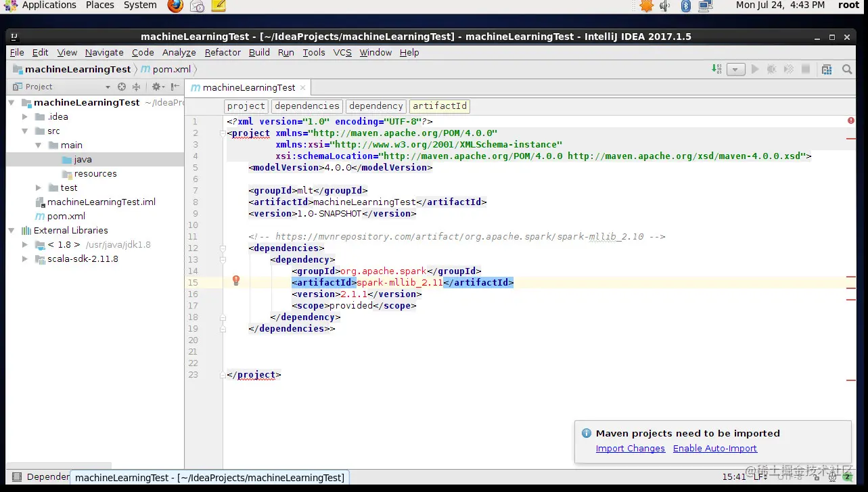This screenshot has width=868, height=492.
Task: Click the Scroll from Source target icon
Action: [122, 87]
